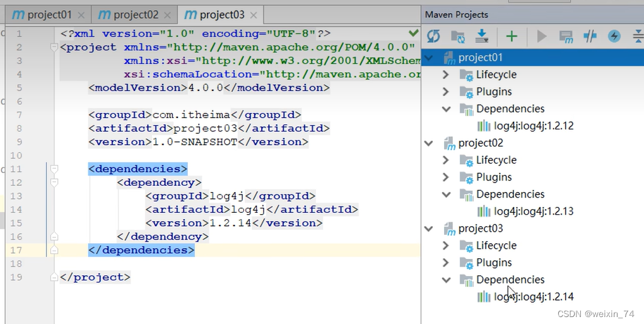Screen dimensions: 644x324
Task: Click green inspection checkmark in editor
Action: click(x=414, y=33)
